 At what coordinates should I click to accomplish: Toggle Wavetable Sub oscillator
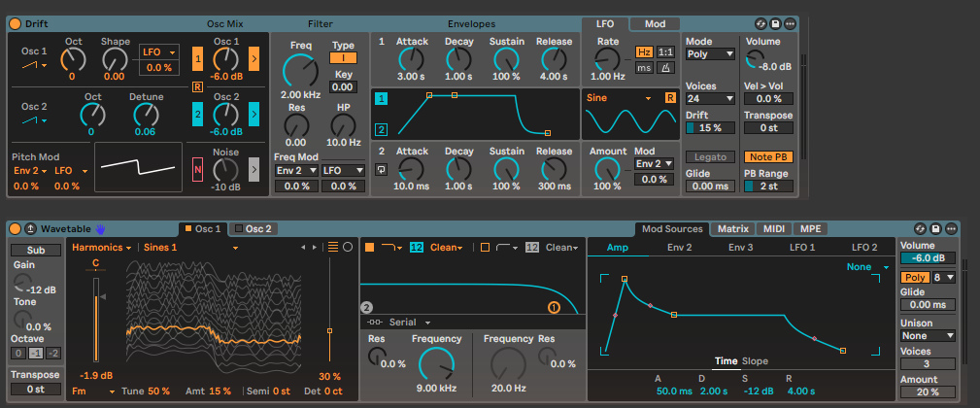(x=36, y=250)
